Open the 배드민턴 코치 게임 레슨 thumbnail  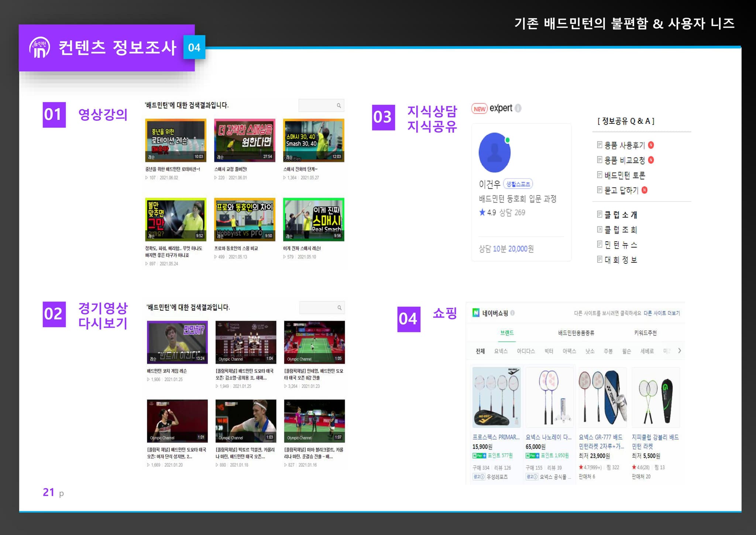coord(177,342)
